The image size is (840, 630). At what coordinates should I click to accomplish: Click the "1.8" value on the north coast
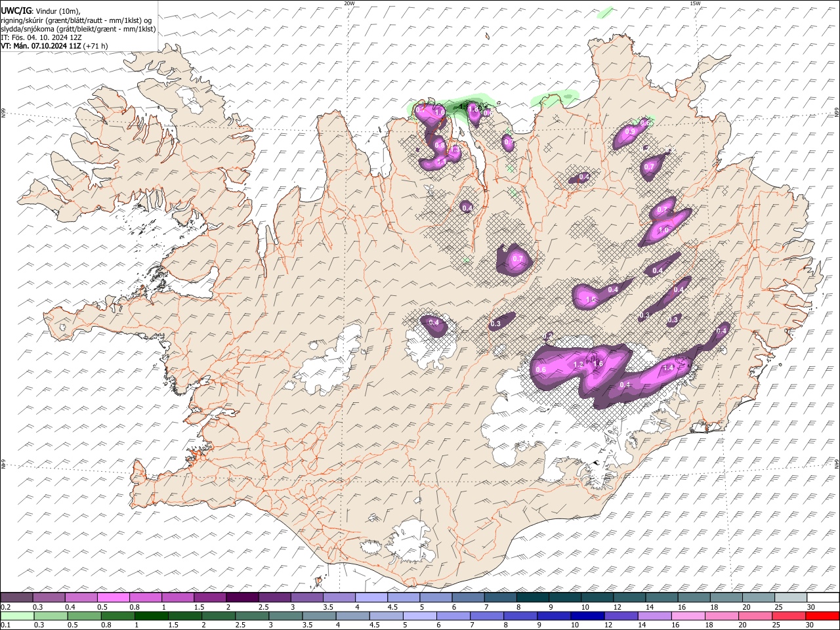[x=474, y=110]
